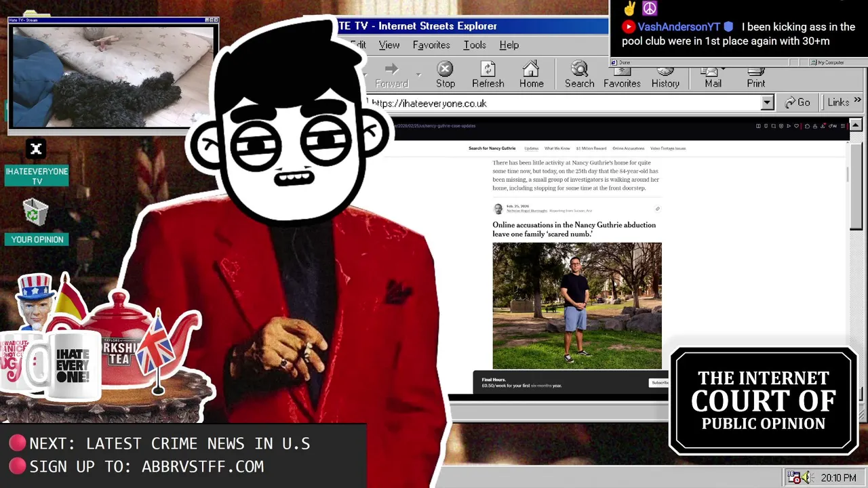The width and height of the screenshot is (868, 488).
Task: Expand the Forward button dropdown arrow
Action: [418, 75]
